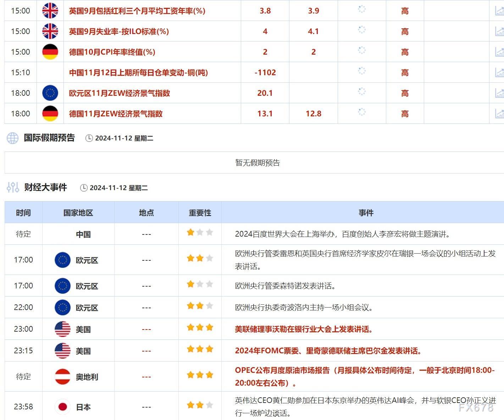Open the 美联储理事沃勒在银行业大会上发表讲话 link
The image size is (504, 420).
coord(304,329)
